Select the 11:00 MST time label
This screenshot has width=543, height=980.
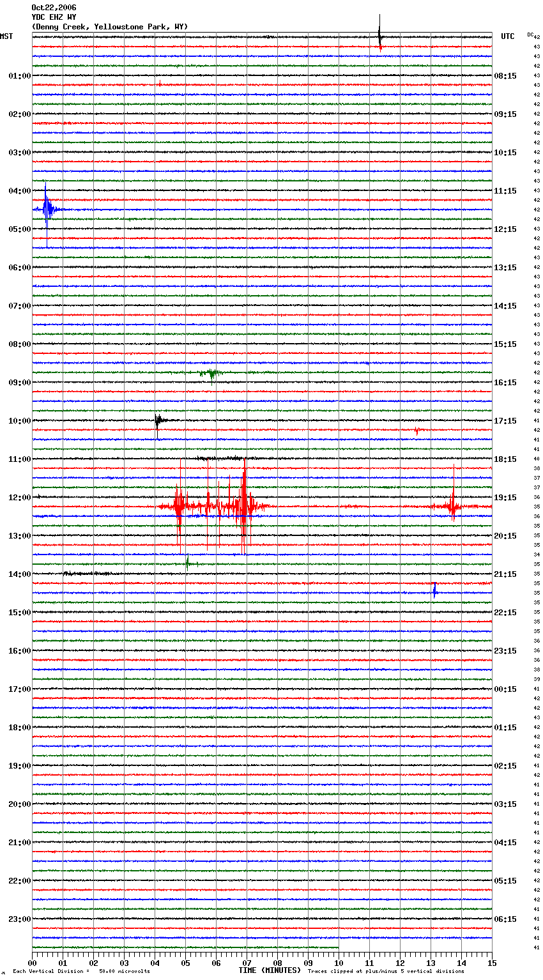(x=20, y=459)
